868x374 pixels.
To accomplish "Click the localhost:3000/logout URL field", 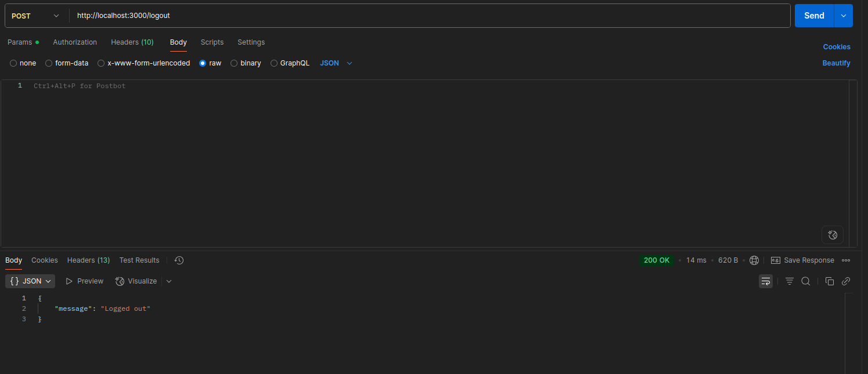I will (430, 16).
